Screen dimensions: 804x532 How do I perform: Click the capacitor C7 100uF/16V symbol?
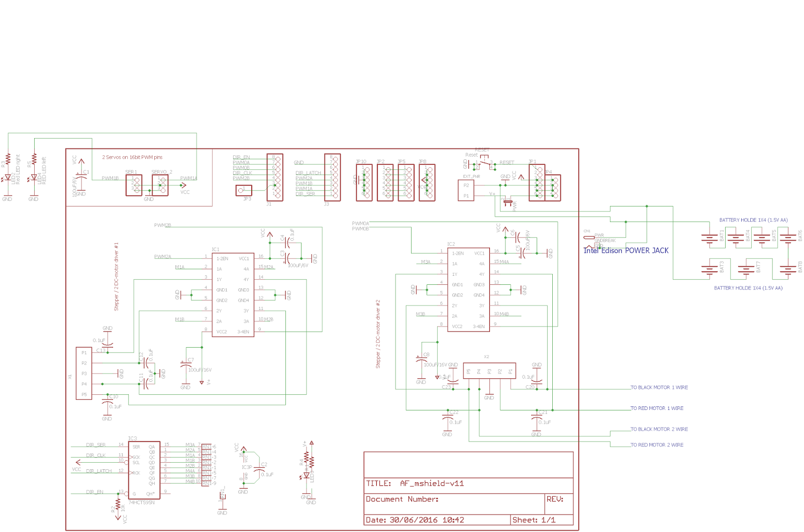click(x=185, y=365)
